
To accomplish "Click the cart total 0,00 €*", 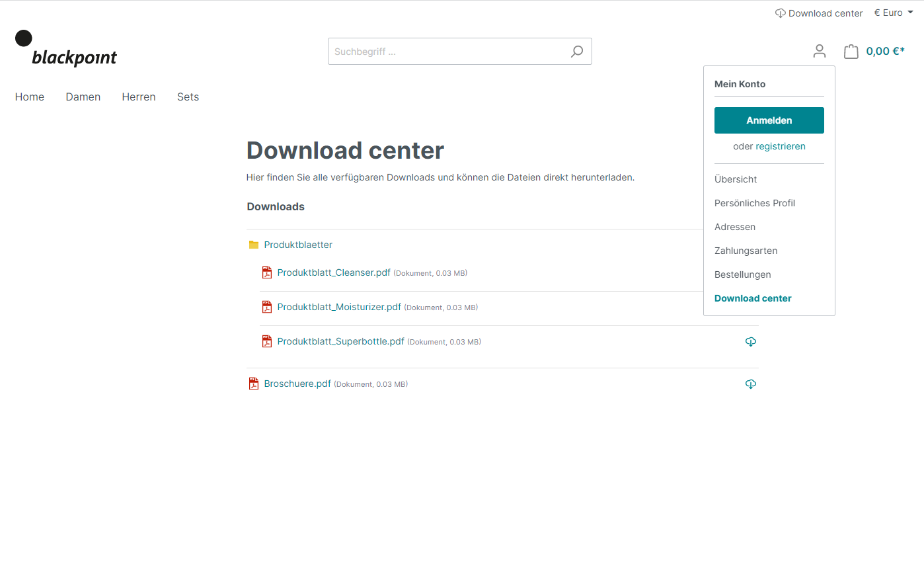I will pos(886,51).
